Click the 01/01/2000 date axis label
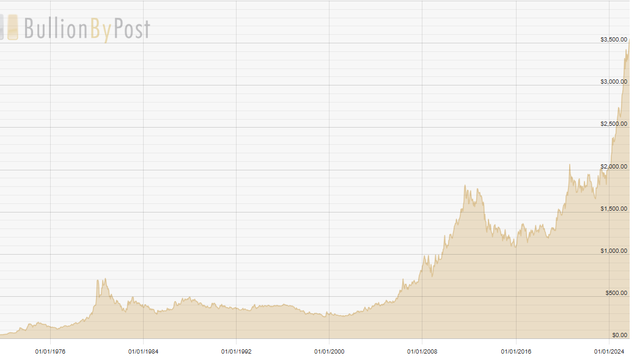This screenshot has height=364, width=637. click(x=329, y=351)
